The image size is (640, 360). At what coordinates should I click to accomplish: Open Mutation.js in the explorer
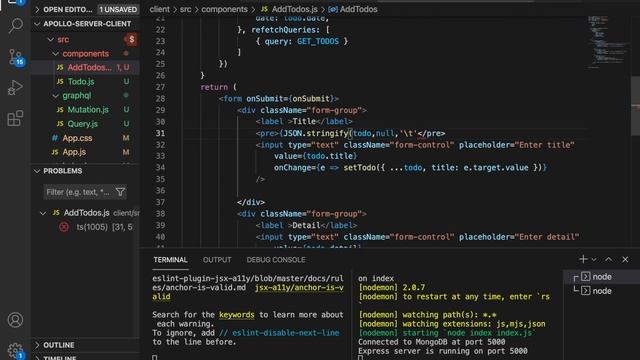[x=88, y=109]
